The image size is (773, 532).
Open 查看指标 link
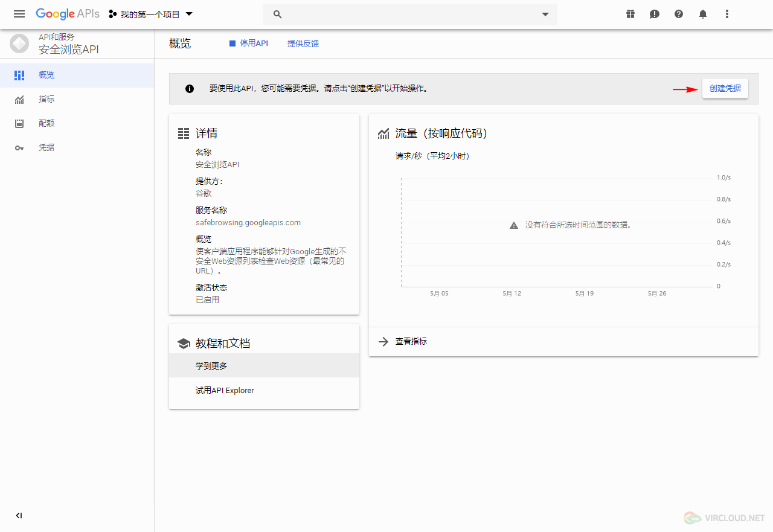click(x=411, y=341)
